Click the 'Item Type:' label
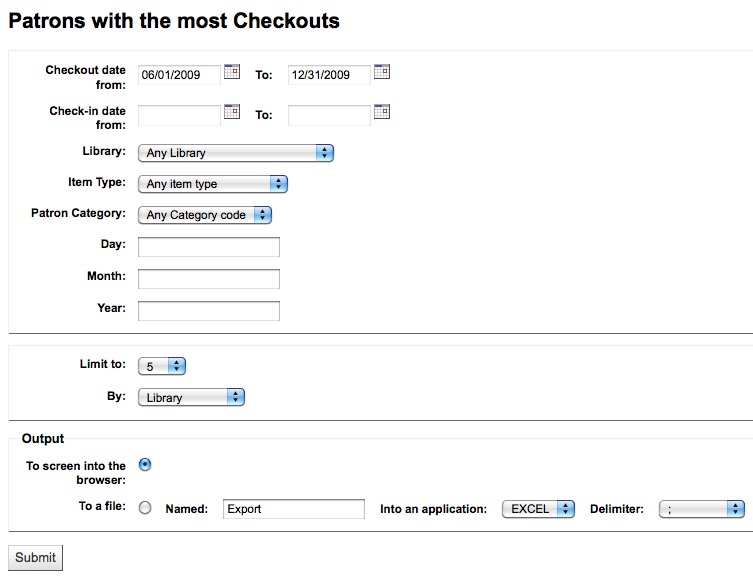Screen dimensions: 753x584 coord(97,182)
